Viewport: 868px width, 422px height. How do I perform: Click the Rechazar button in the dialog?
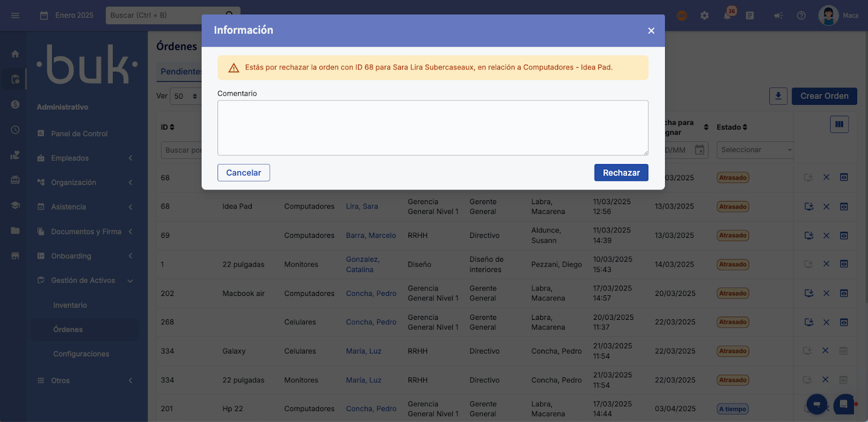(621, 173)
